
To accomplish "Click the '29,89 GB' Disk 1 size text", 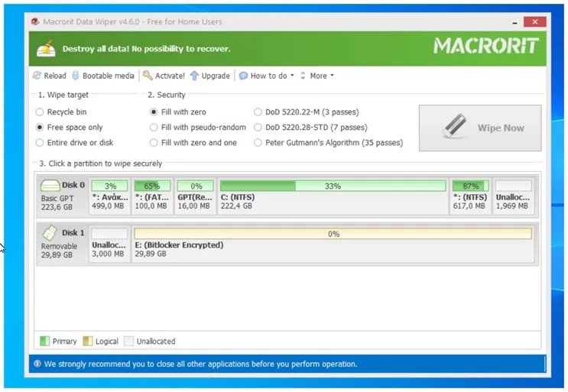I will click(x=57, y=254).
